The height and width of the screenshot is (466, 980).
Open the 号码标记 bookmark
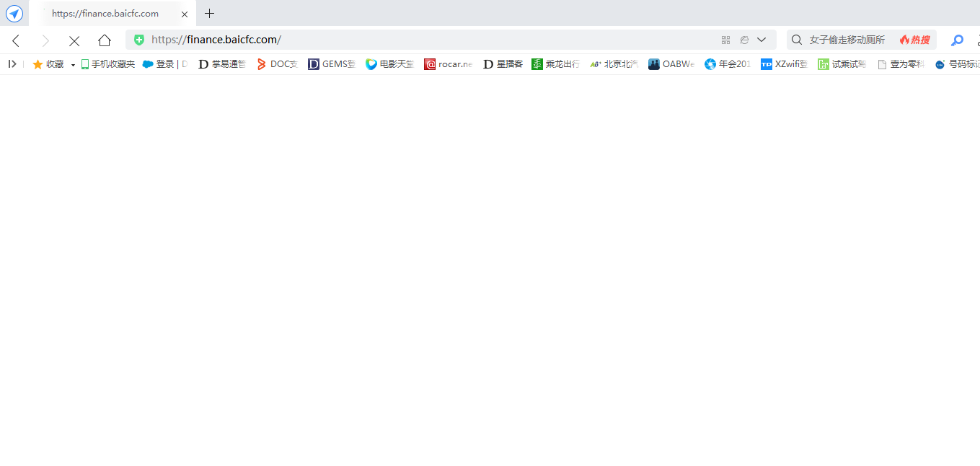pos(957,64)
